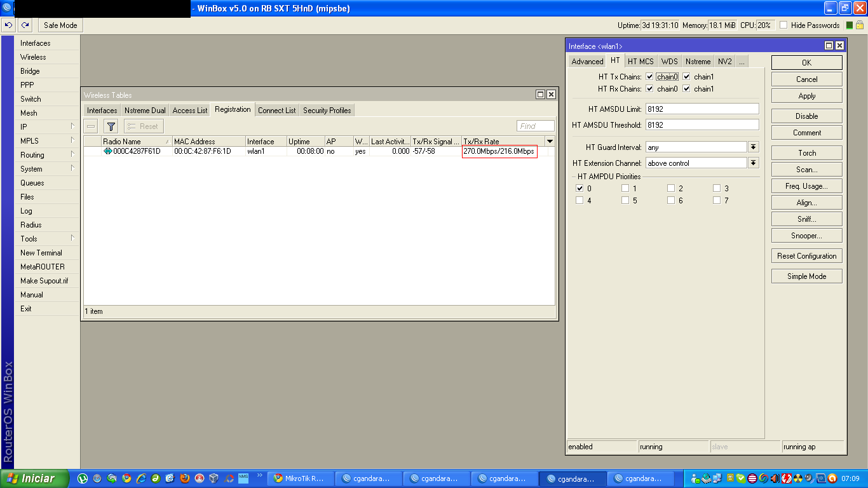The height and width of the screenshot is (488, 868).
Task: Open Safari compass icon in quick launch
Action: click(97, 478)
